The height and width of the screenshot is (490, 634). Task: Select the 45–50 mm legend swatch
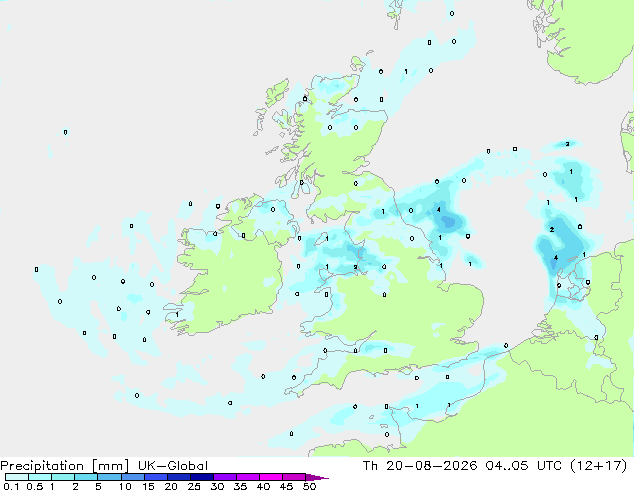[x=294, y=477]
